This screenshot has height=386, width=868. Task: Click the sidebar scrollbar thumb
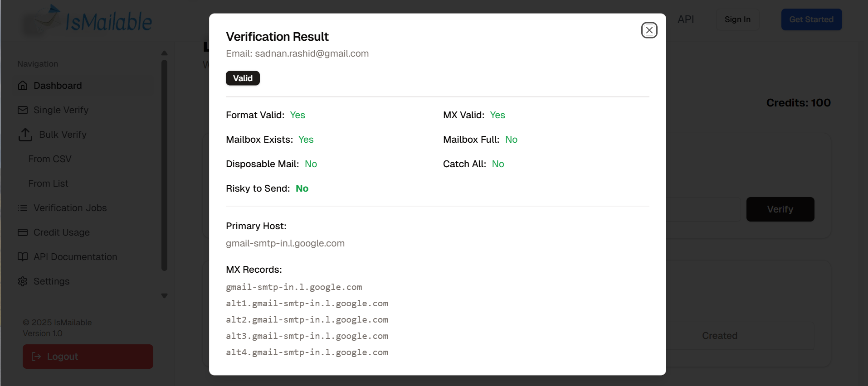click(165, 165)
